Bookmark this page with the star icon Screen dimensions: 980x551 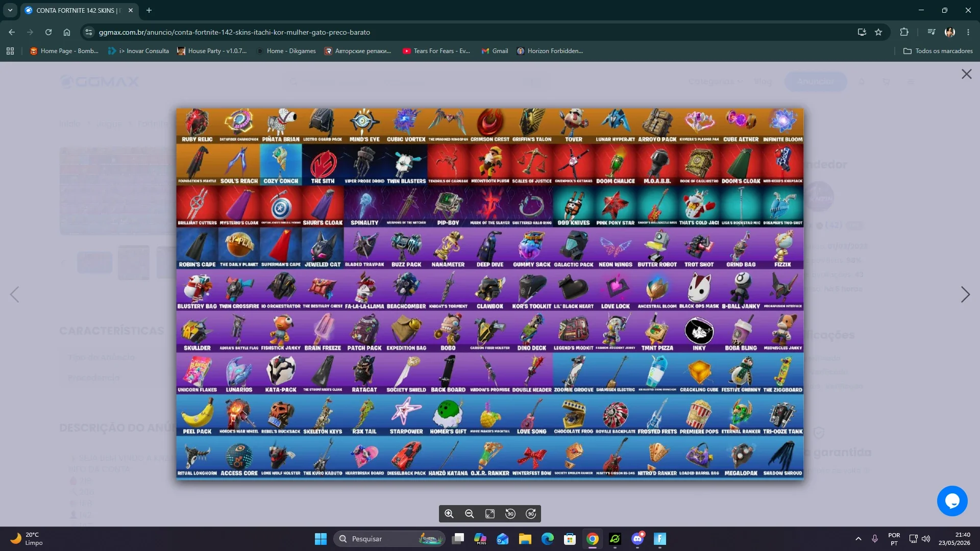click(x=878, y=32)
